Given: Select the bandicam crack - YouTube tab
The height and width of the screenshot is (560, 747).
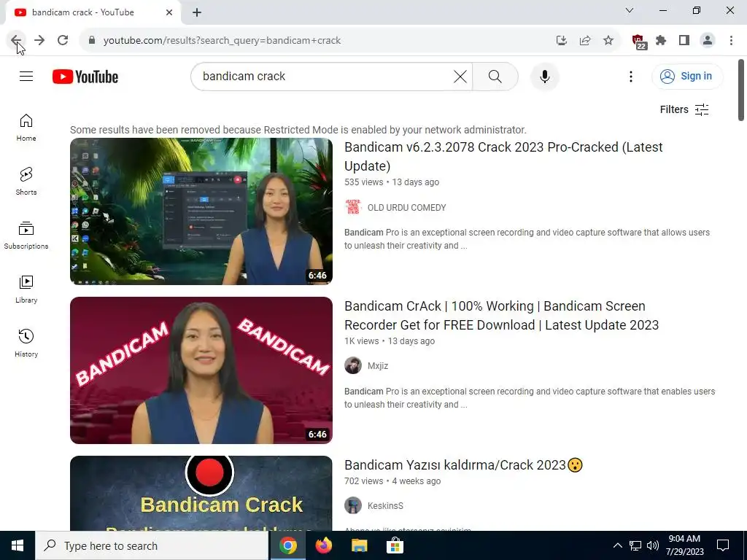Looking at the screenshot, I should tap(93, 12).
